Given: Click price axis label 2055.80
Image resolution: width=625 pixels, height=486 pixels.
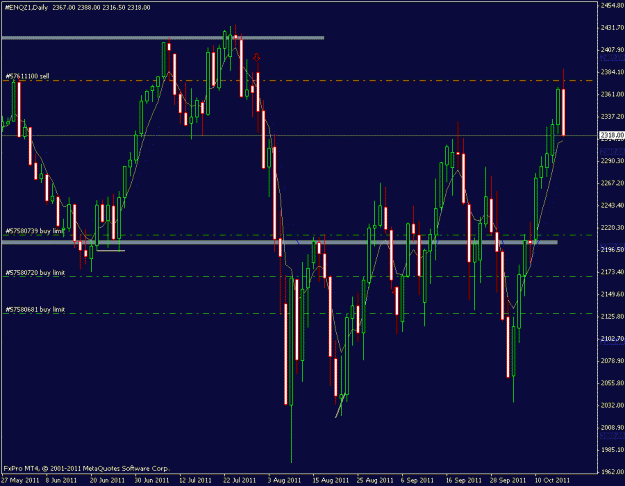Looking at the screenshot, I should tap(612, 383).
